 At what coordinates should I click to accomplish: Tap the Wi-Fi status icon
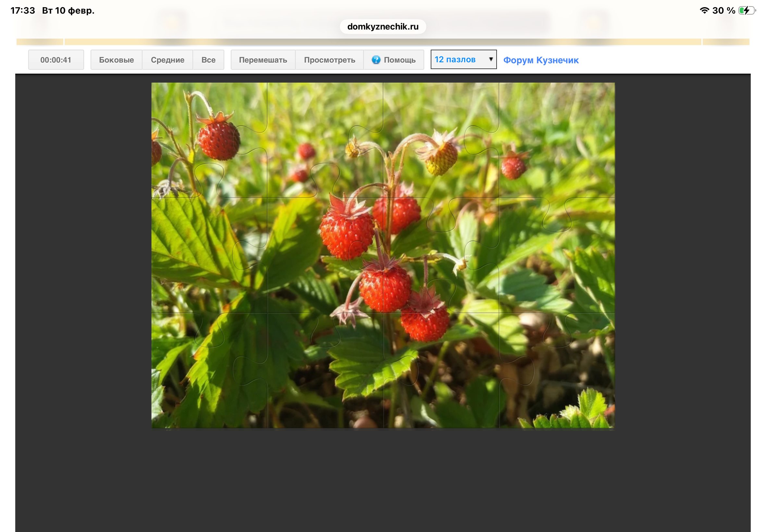(x=704, y=11)
